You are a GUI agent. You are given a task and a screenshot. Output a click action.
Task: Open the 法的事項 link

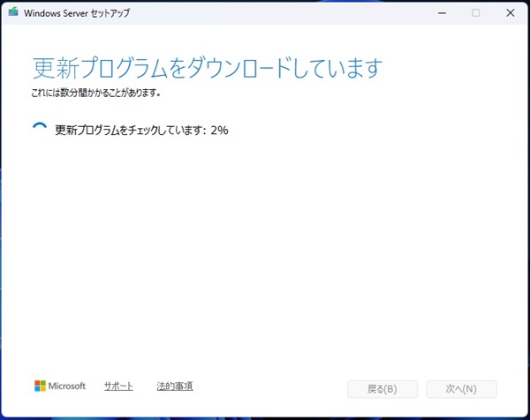[174, 386]
